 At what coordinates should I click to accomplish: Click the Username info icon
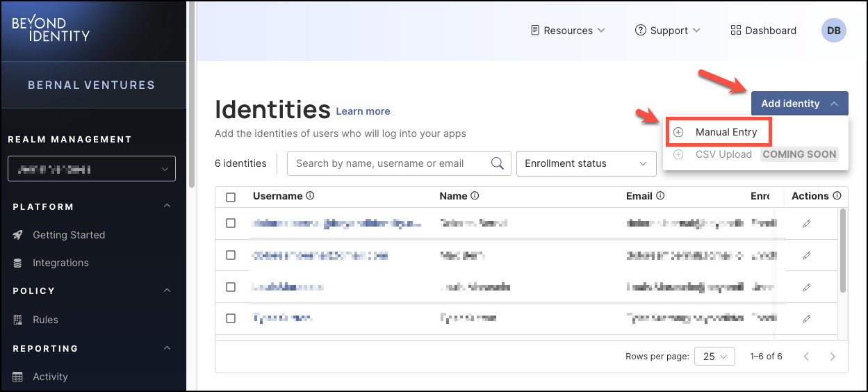point(310,196)
